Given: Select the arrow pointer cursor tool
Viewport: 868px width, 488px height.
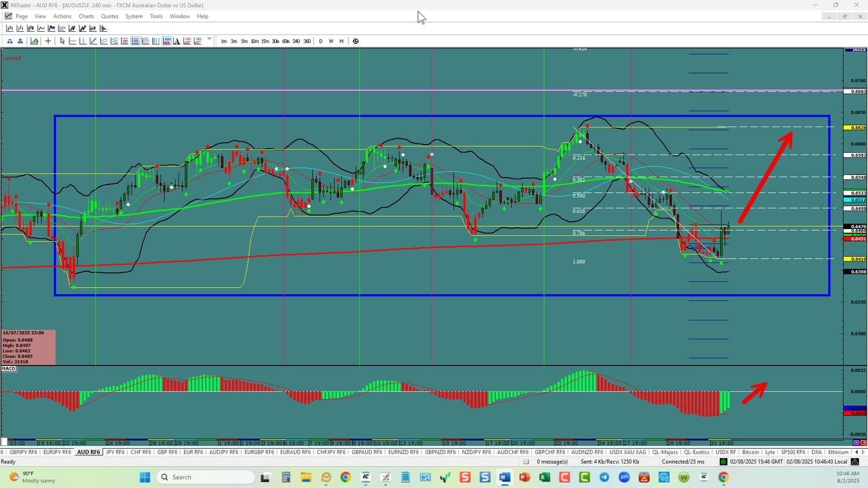Looking at the screenshot, I should pos(62,41).
